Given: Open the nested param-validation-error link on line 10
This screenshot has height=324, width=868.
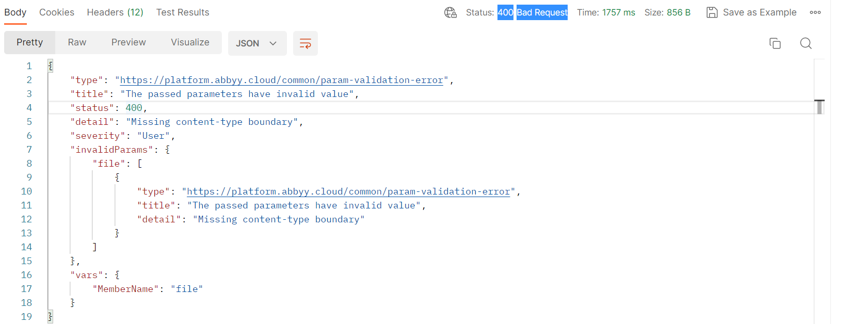Looking at the screenshot, I should point(348,191).
